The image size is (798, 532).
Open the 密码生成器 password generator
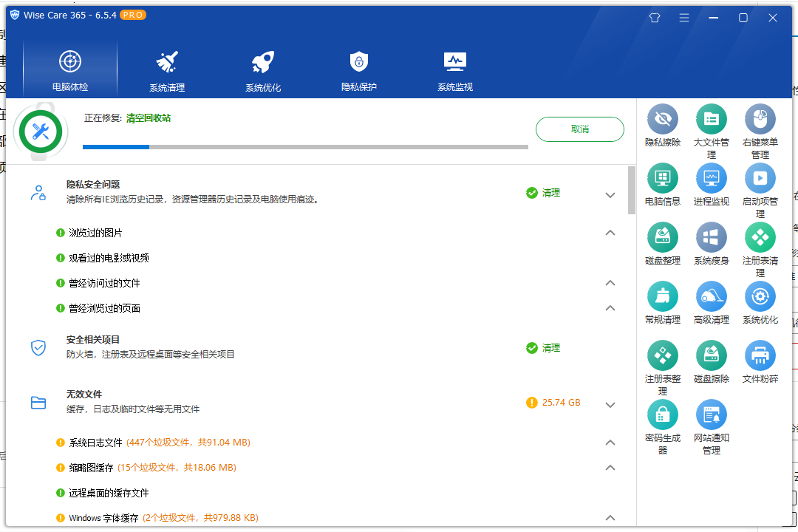662,426
